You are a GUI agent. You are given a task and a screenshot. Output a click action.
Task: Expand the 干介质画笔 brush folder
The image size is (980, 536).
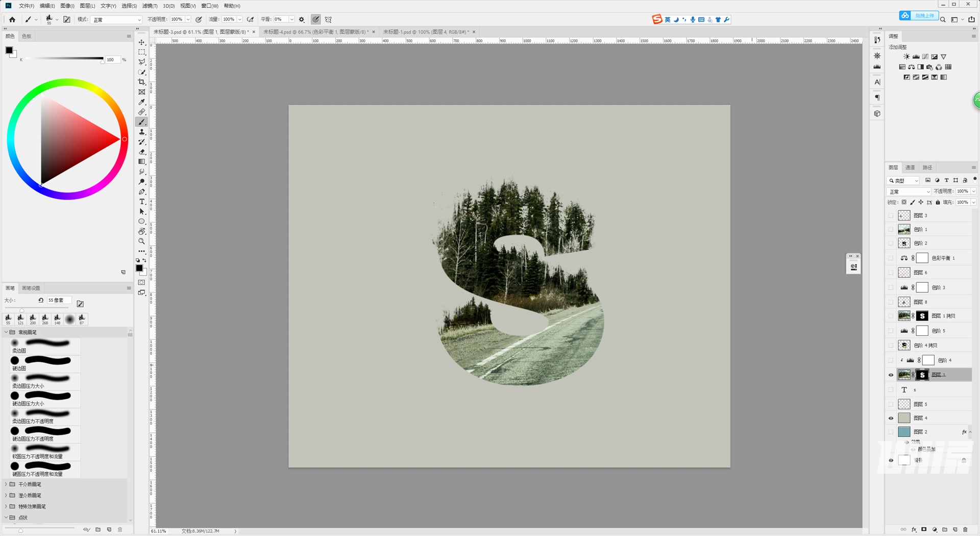click(6, 484)
